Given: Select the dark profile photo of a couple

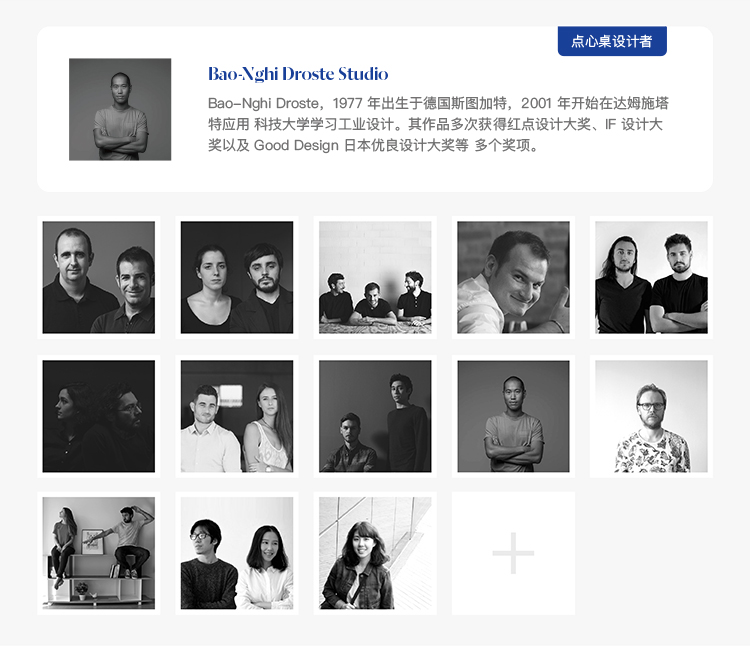Looking at the screenshot, I should (99, 416).
